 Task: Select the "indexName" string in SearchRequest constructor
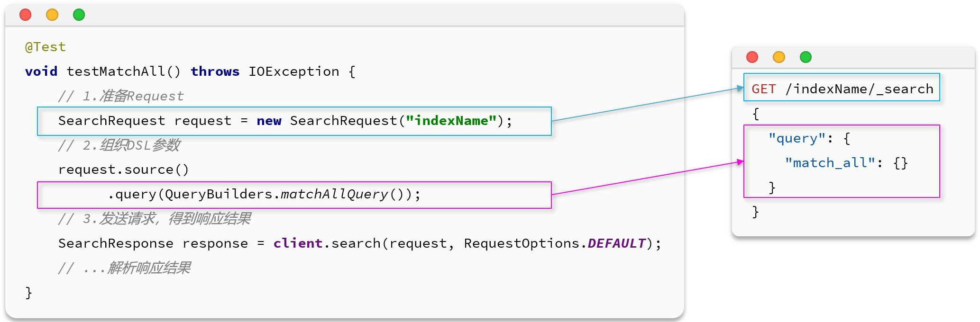coord(451,121)
